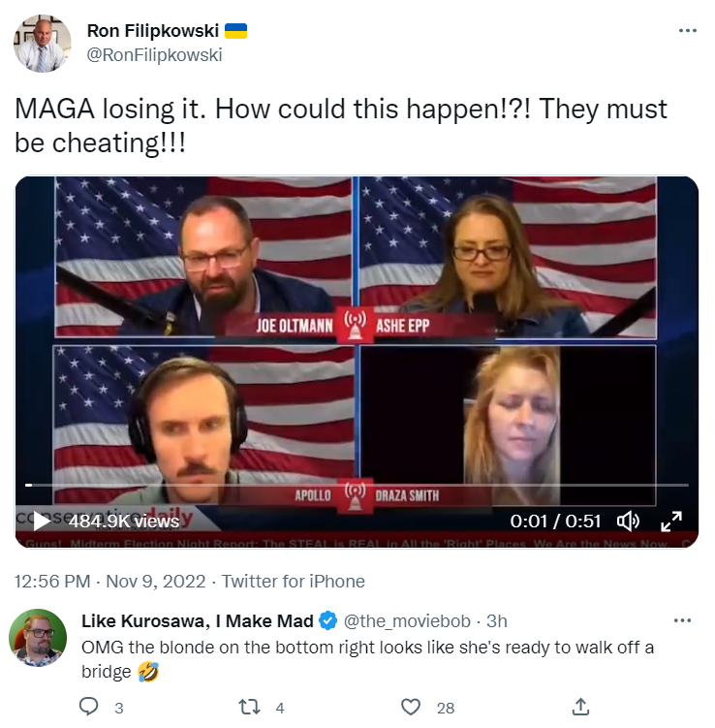715x728 pixels.
Task: Open Ron Filipkowski's profile picture
Action: pos(43,44)
